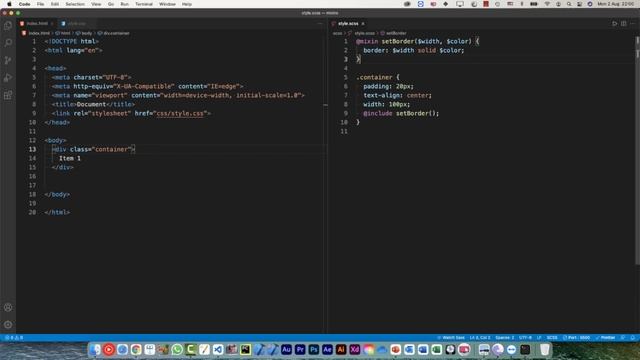Viewport: 640px width, 360px height.
Task: Open the Extensions view
Action: click(x=8, y=95)
